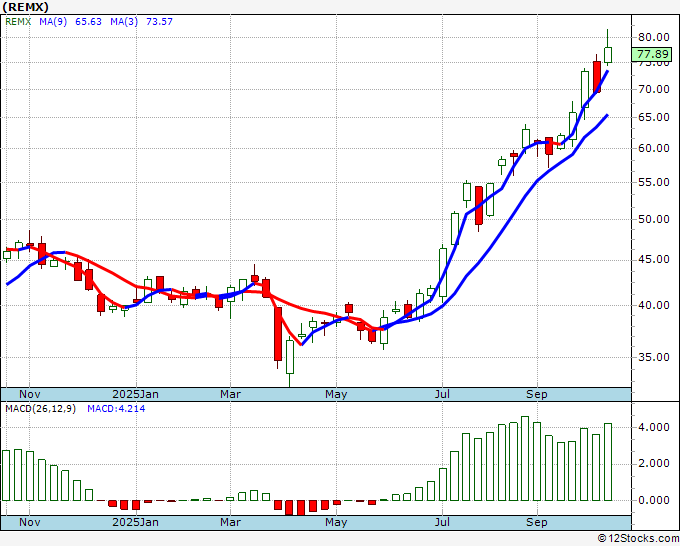This screenshot has height=546, width=680.
Task: Click Nov on the MACD panel date axis
Action: 29,522
